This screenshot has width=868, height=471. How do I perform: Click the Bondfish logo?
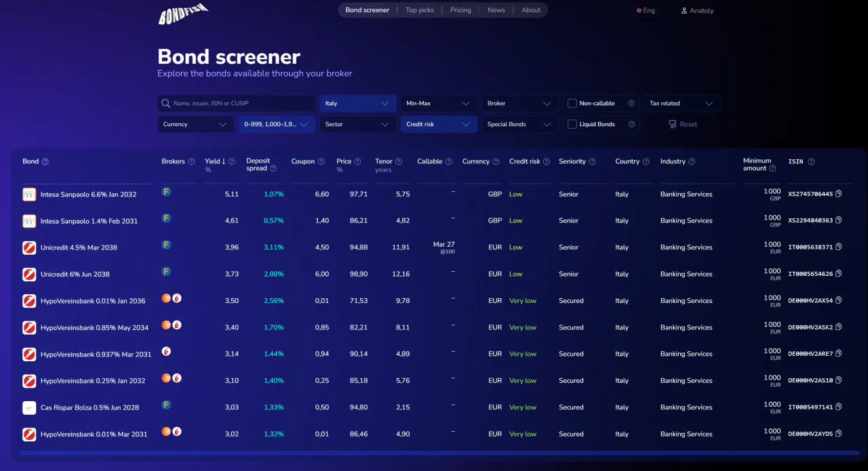pos(182,13)
